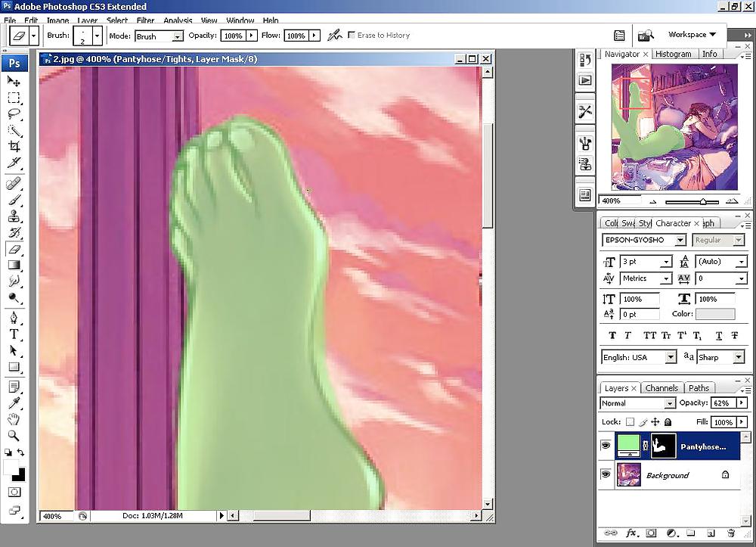Click the Pantyhose layer mask thumbnail
Screen dimensions: 756x547
click(x=664, y=446)
